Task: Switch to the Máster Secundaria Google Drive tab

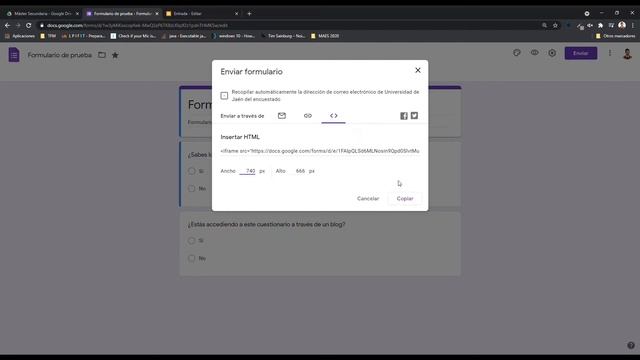Action: pos(42,13)
